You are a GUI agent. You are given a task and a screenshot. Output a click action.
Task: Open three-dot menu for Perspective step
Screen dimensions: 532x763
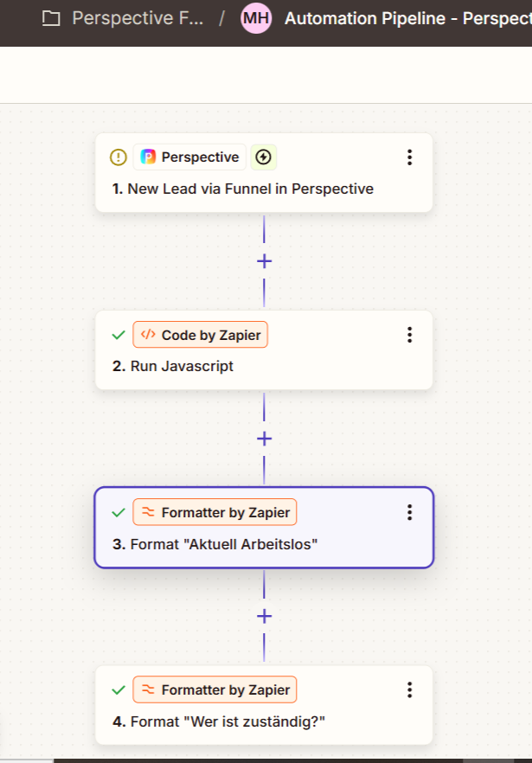pyautogui.click(x=409, y=157)
